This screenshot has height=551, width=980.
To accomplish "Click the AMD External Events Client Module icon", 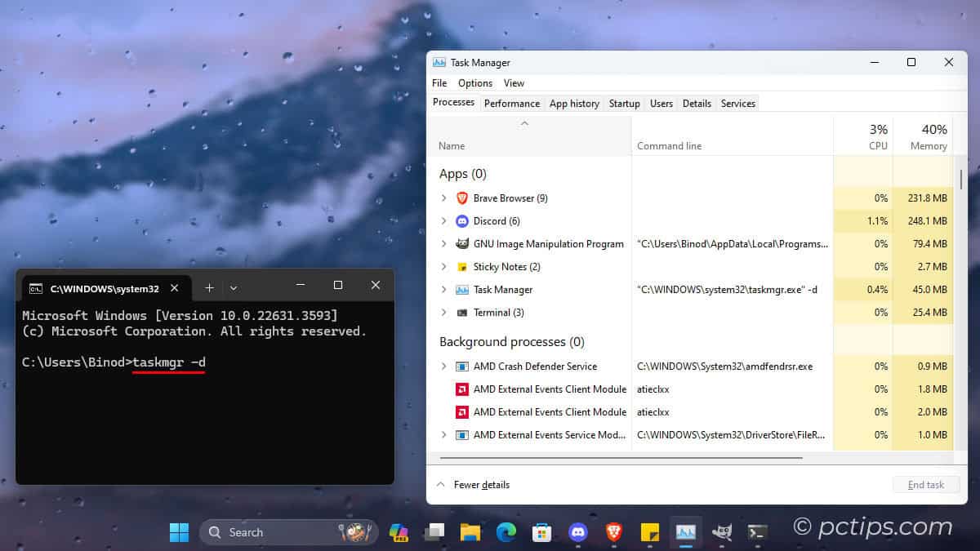I will pyautogui.click(x=462, y=389).
